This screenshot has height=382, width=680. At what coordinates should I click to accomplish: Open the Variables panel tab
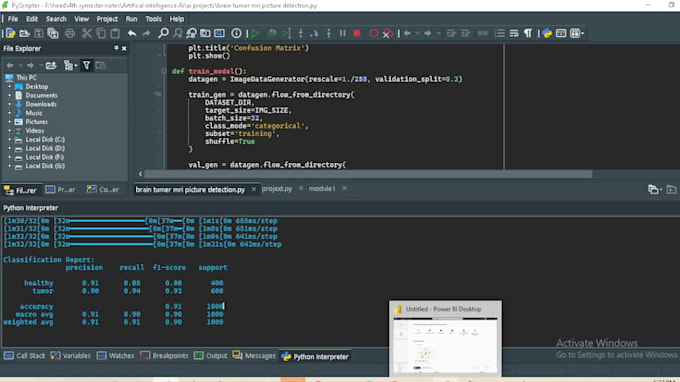(71, 356)
